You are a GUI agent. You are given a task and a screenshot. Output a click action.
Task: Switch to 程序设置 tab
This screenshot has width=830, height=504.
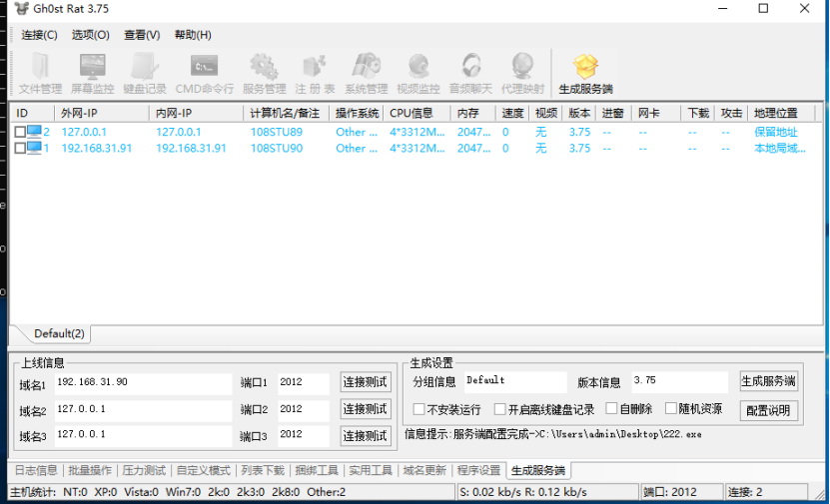478,470
